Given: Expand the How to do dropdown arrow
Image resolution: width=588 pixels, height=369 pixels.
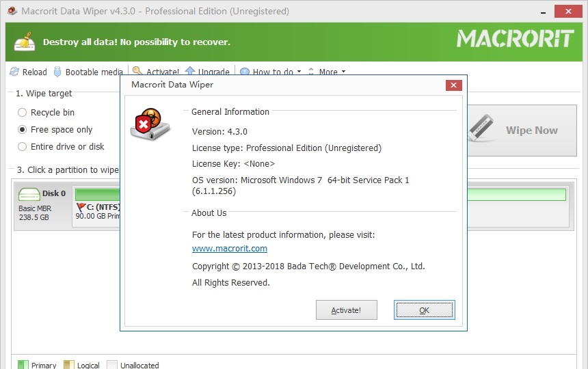Looking at the screenshot, I should click(x=299, y=71).
